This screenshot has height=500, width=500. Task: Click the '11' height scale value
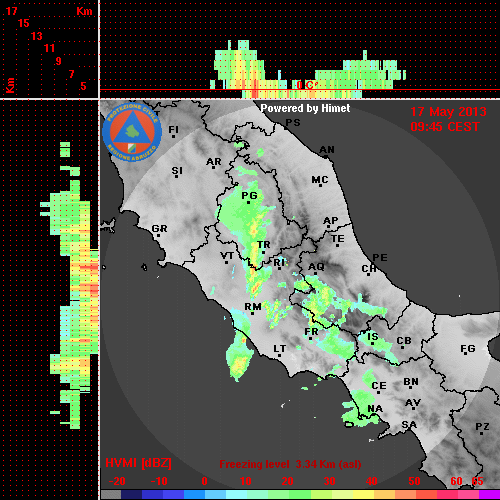[x=49, y=48]
